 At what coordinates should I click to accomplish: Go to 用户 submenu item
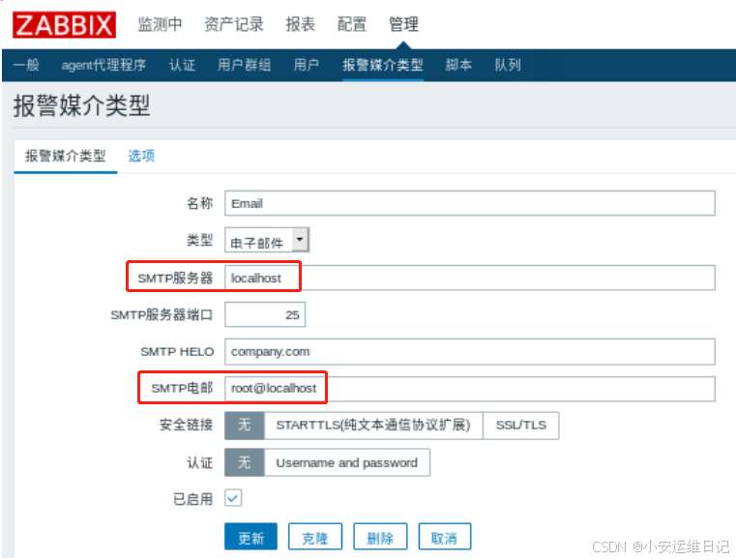click(x=306, y=65)
